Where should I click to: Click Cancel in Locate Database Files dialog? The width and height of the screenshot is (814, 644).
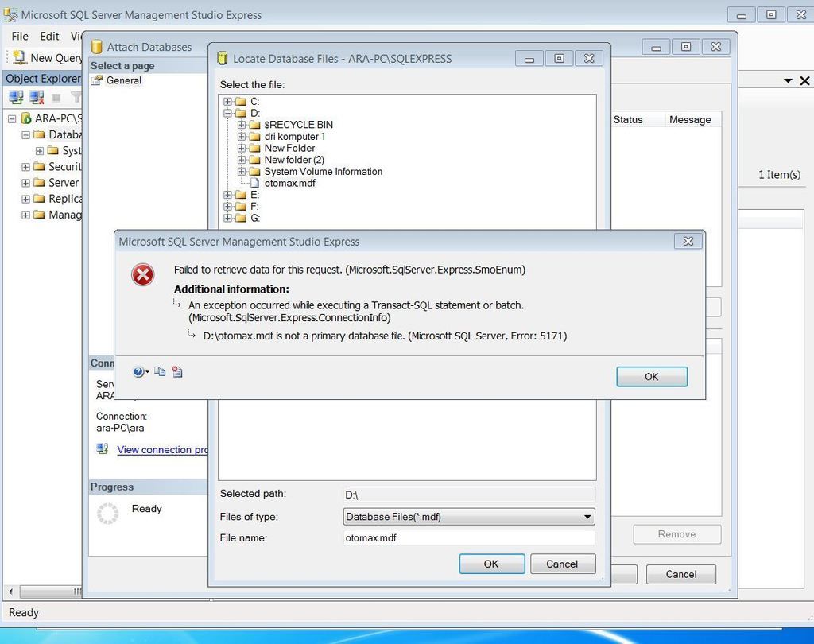[x=562, y=564]
